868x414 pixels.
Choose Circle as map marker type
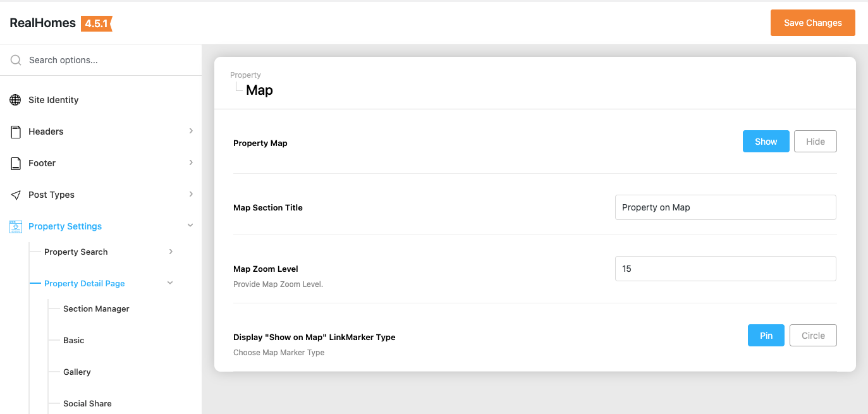click(x=812, y=336)
